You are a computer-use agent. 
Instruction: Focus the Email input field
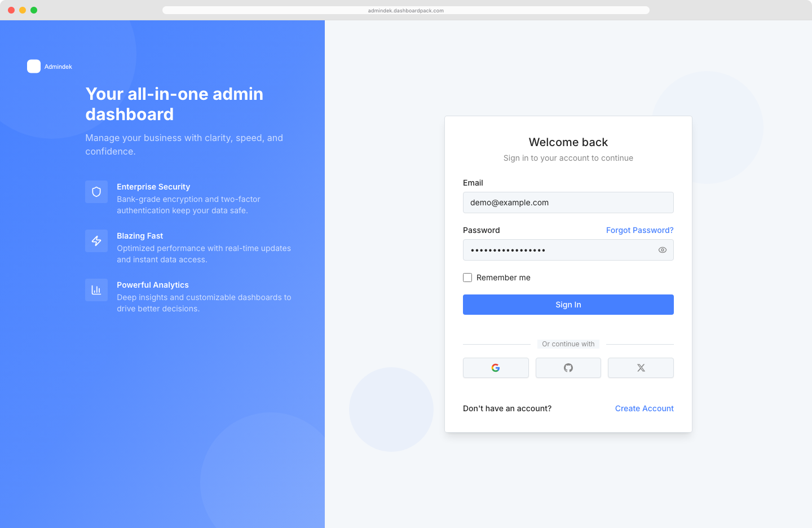coord(568,203)
